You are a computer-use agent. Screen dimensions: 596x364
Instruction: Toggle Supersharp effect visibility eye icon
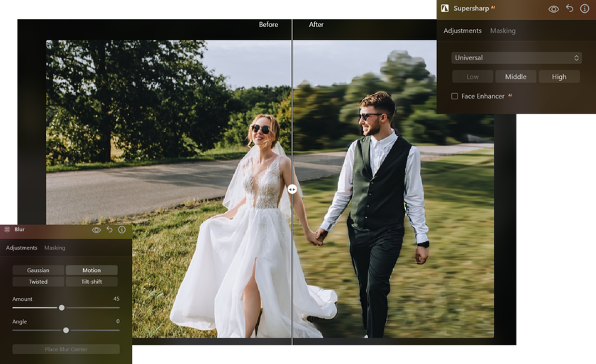[553, 9]
